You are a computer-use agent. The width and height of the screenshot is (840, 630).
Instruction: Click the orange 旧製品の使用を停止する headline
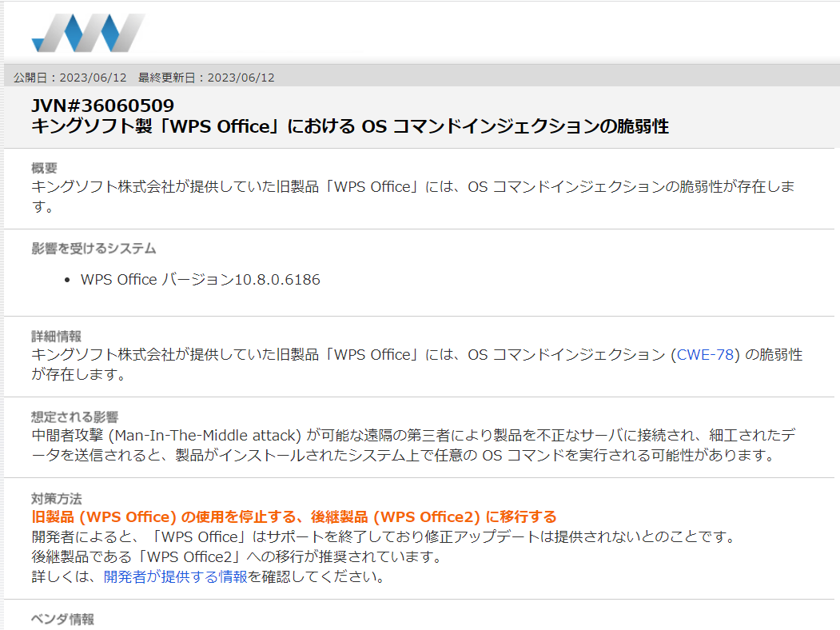click(x=293, y=516)
